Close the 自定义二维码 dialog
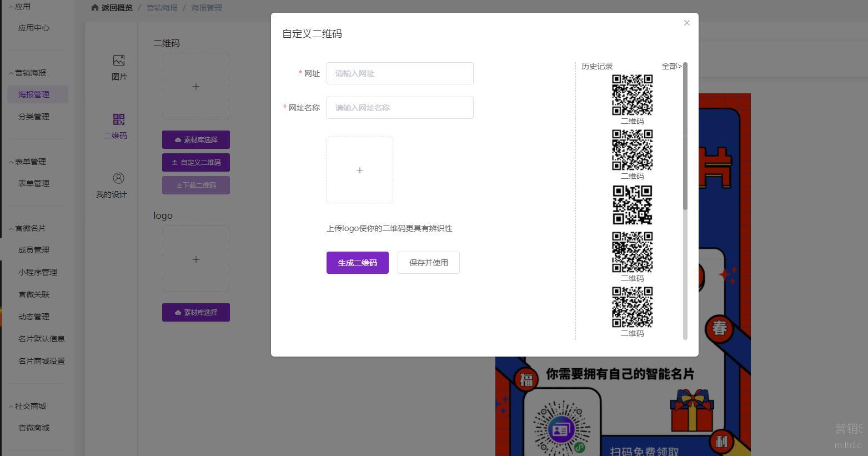 pyautogui.click(x=687, y=23)
